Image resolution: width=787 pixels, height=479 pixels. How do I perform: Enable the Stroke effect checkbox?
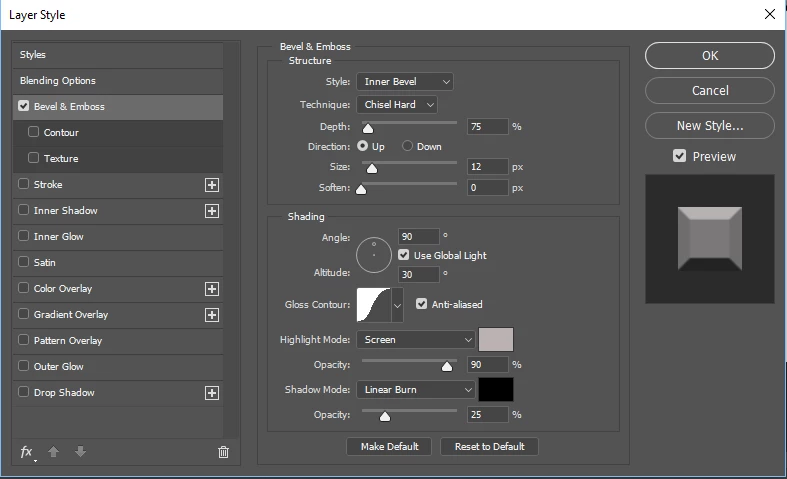tap(23, 184)
